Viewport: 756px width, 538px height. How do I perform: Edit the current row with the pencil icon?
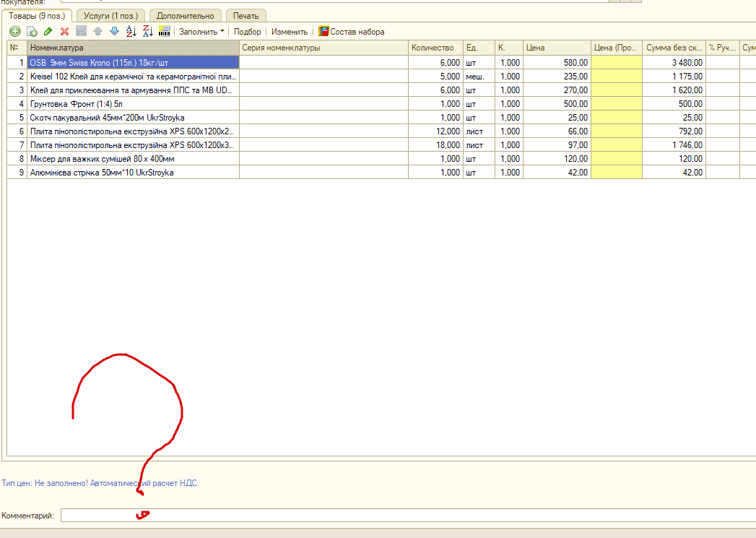pos(48,32)
